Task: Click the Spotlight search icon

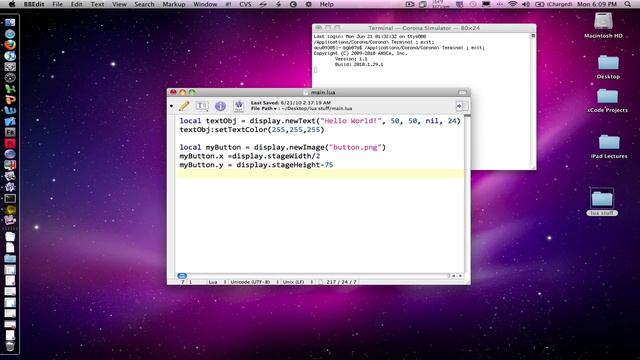Action: point(628,4)
